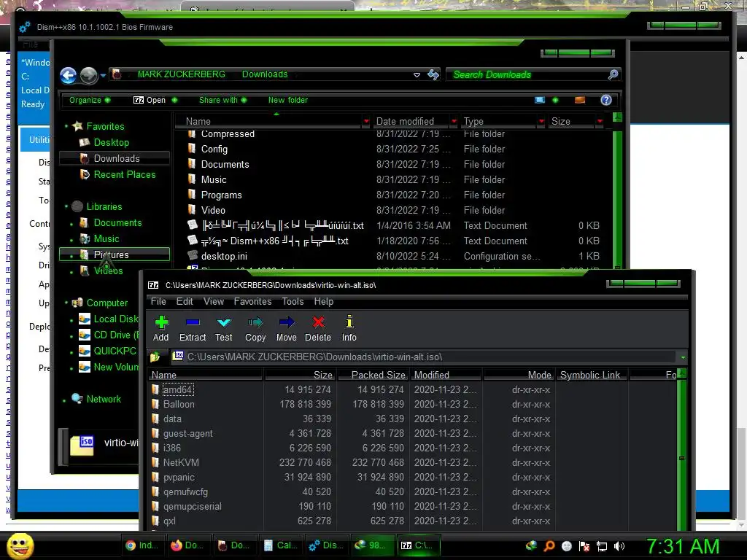Open the Date modified column filter dropdown

click(x=454, y=122)
